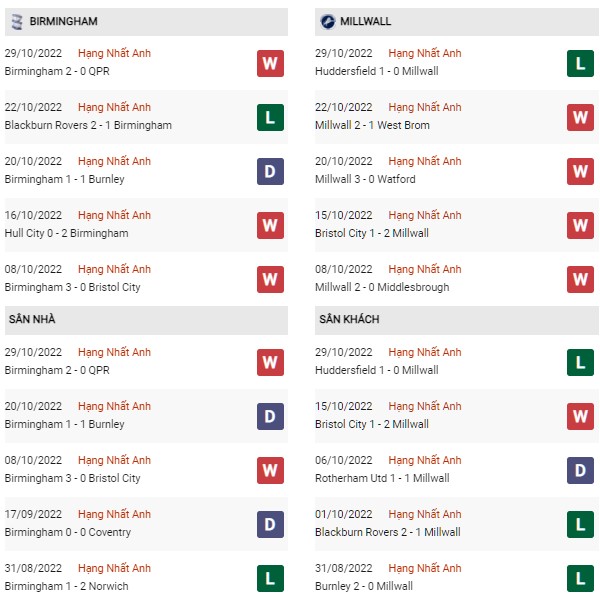Open the BIRMINGHAM team header
The height and width of the screenshot is (599, 600).
pos(146,22)
